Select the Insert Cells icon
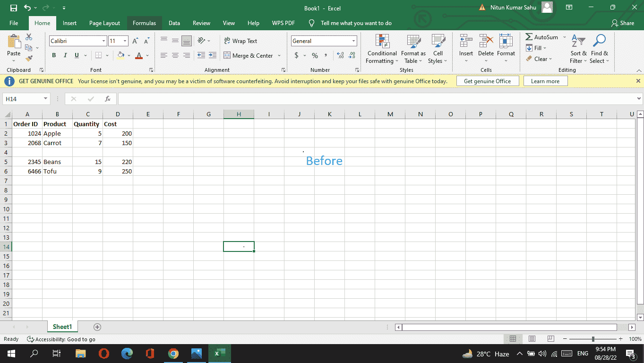 (466, 45)
